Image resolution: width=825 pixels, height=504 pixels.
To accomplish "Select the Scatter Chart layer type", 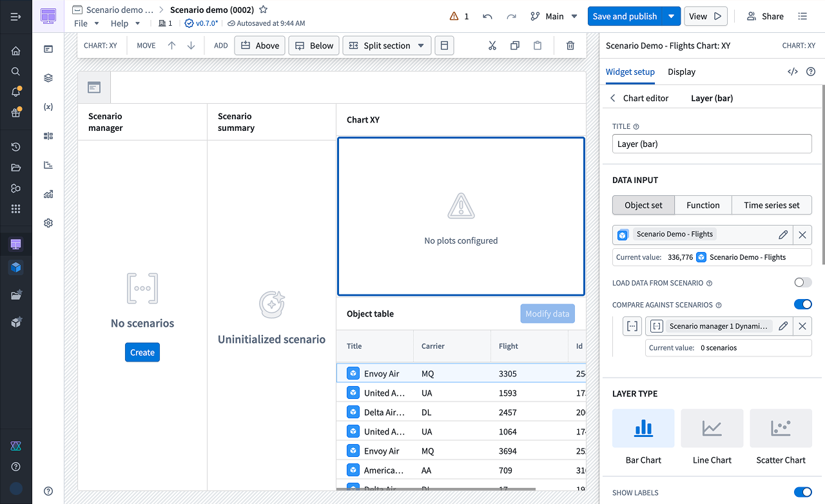I will click(781, 438).
